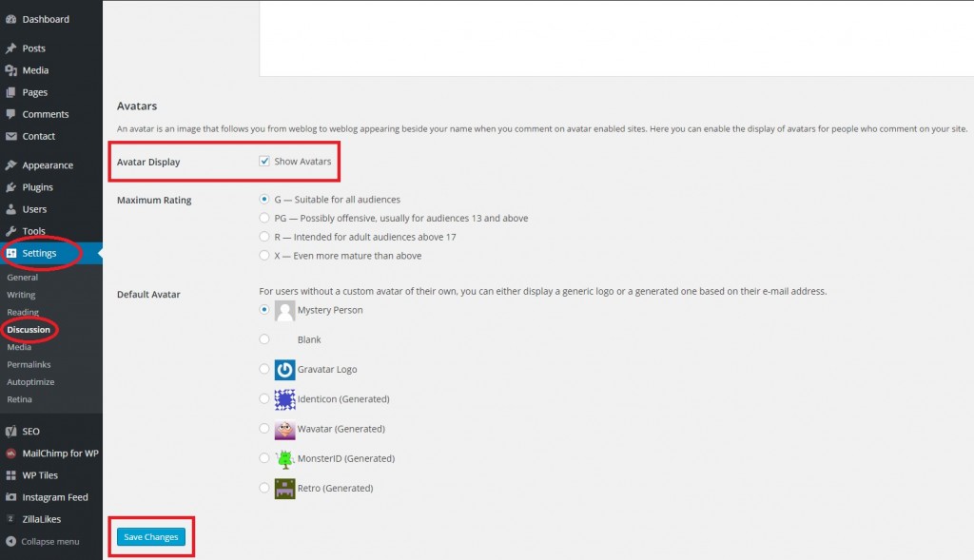Viewport: 974px width, 560px height.
Task: Click the Plugins plug icon
Action: tap(10, 187)
